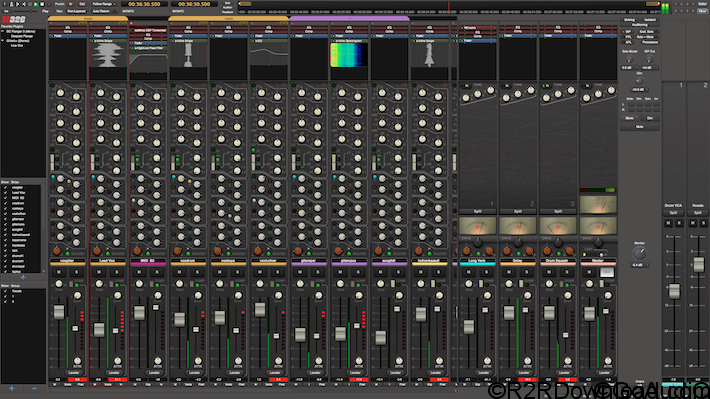The height and width of the screenshot is (399, 710).
Task: Select the first Vocals group tab
Action: pyautogui.click(x=88, y=19)
